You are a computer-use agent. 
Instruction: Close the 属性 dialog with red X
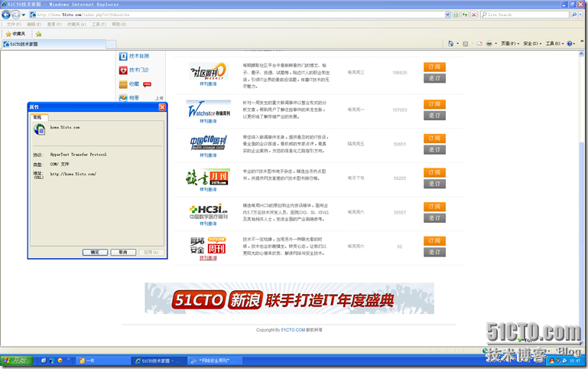pos(162,107)
